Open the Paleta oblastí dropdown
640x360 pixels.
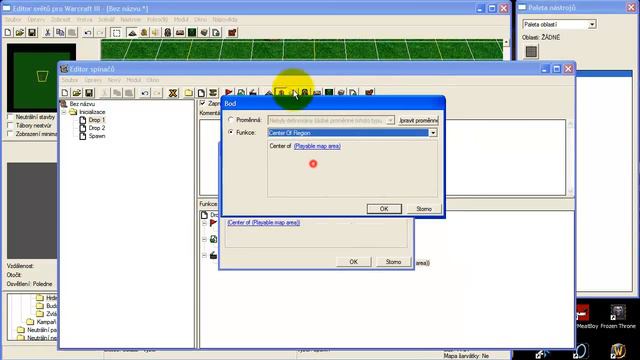[x=592, y=24]
